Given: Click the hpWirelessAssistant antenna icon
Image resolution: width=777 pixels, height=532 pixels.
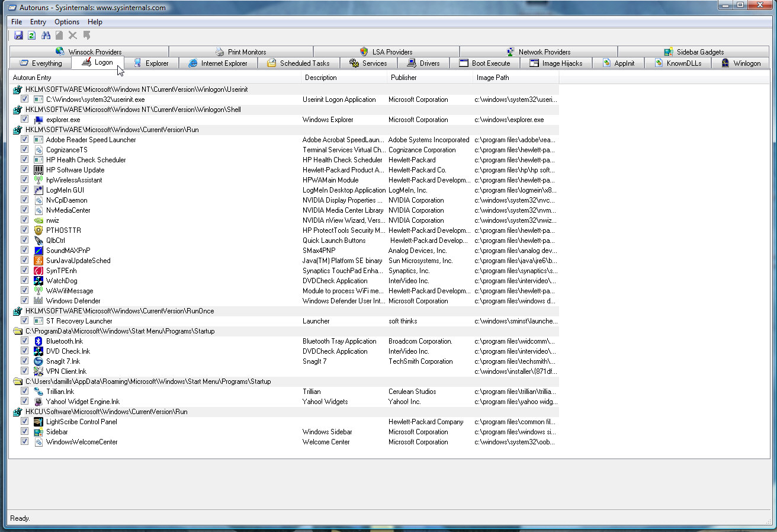Looking at the screenshot, I should (38, 180).
